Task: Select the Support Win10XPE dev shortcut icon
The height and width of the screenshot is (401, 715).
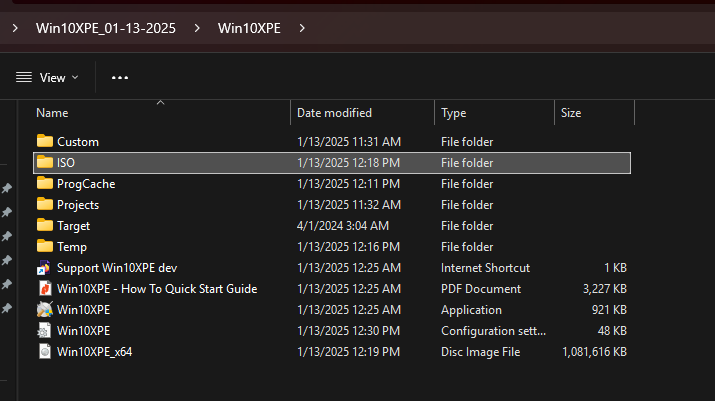Action: [x=44, y=268]
